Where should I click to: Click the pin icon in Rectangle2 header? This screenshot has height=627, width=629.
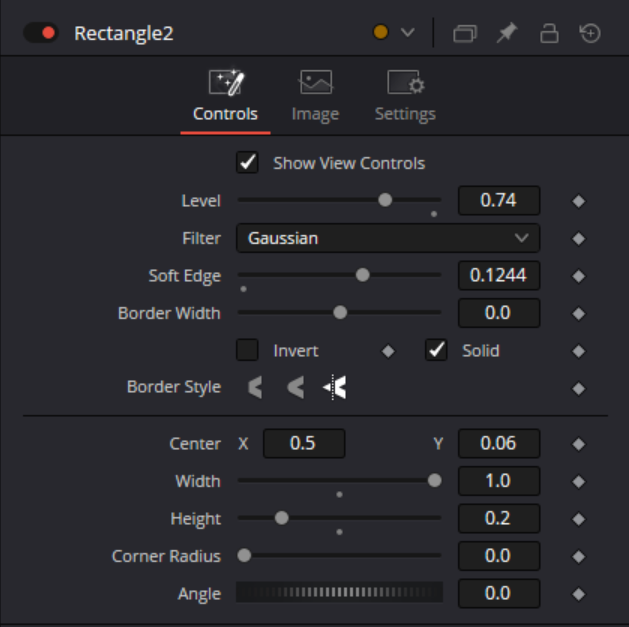click(506, 33)
